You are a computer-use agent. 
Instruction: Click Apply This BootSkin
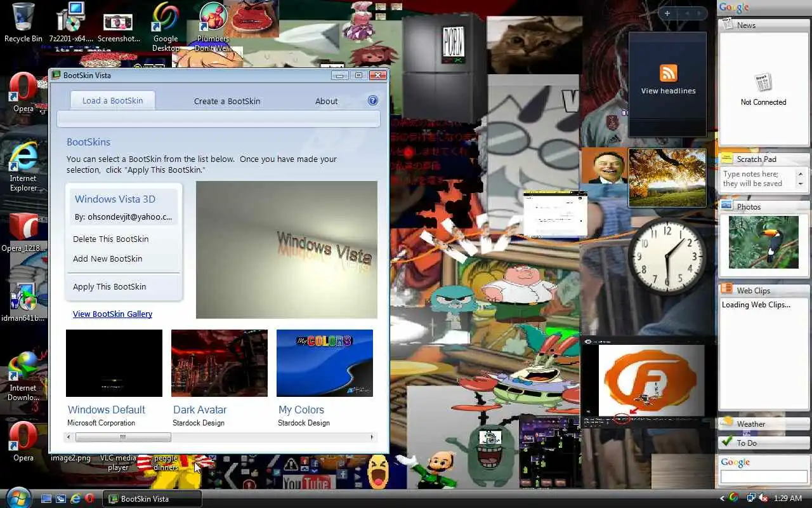(x=110, y=286)
